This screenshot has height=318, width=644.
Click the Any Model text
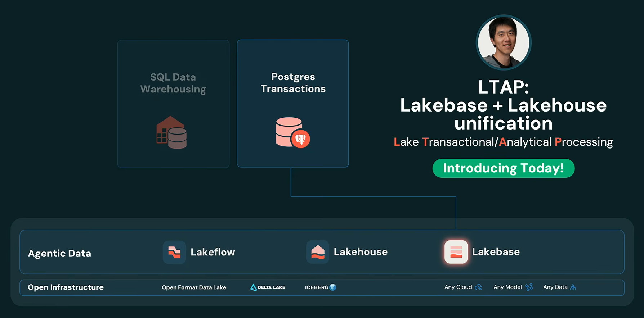point(507,287)
